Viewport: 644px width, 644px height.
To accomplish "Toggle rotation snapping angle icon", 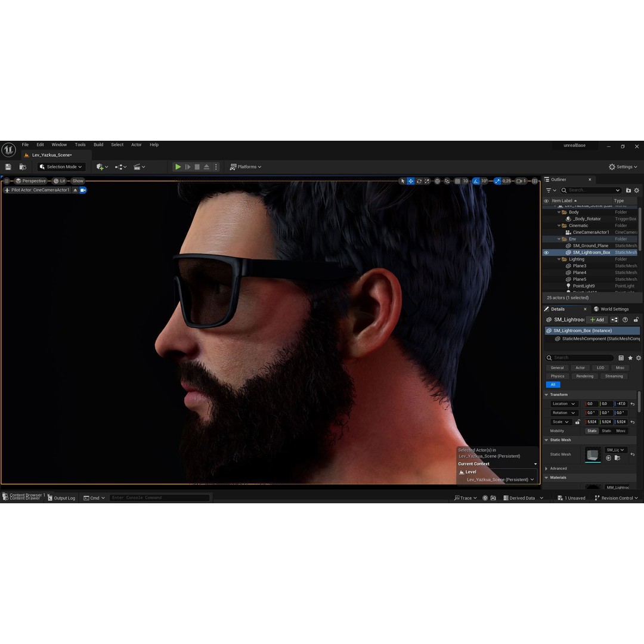I will (x=476, y=181).
